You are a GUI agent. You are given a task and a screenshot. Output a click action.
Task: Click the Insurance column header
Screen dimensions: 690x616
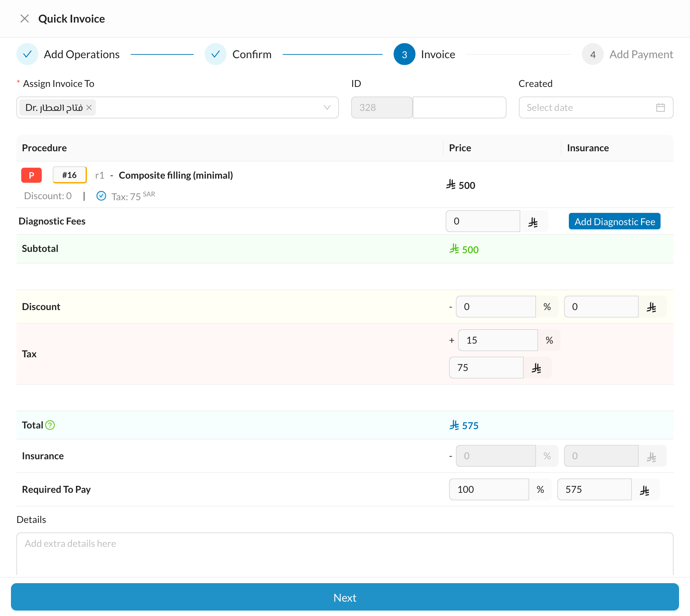(588, 148)
